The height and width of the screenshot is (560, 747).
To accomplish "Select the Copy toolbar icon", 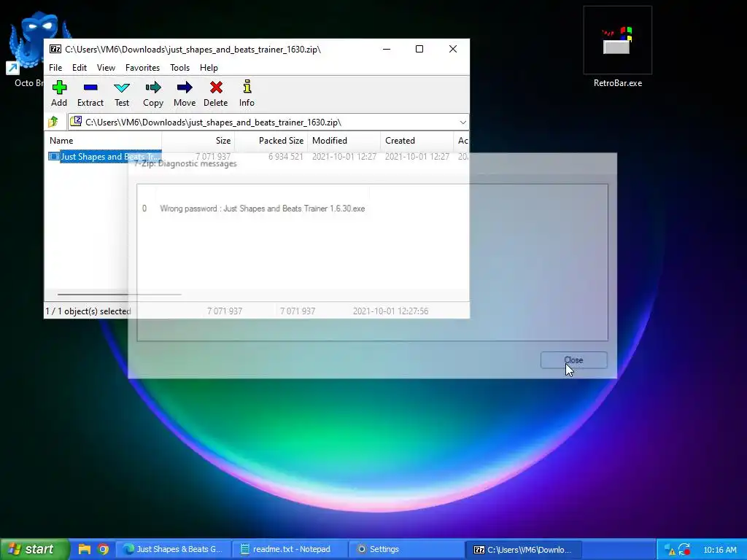I will [153, 93].
